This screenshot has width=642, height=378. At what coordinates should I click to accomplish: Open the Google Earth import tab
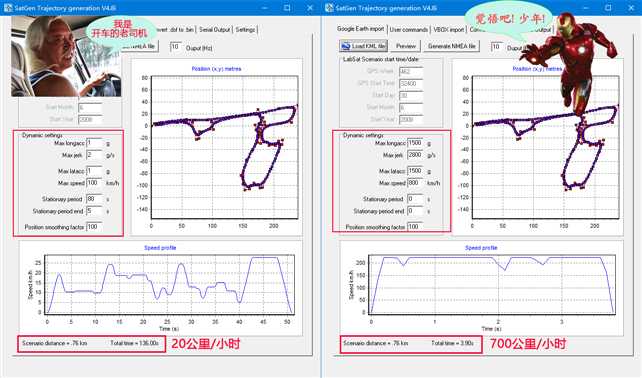click(x=360, y=29)
